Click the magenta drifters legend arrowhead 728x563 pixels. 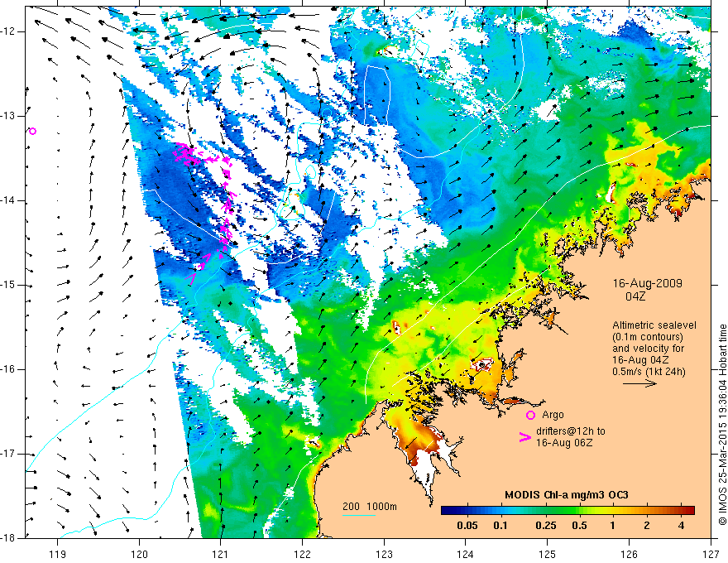[524, 437]
